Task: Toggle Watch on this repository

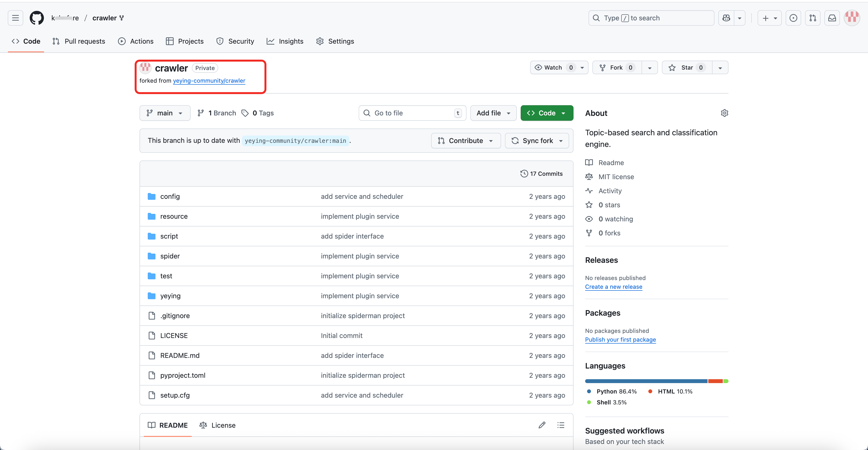Action: click(553, 67)
